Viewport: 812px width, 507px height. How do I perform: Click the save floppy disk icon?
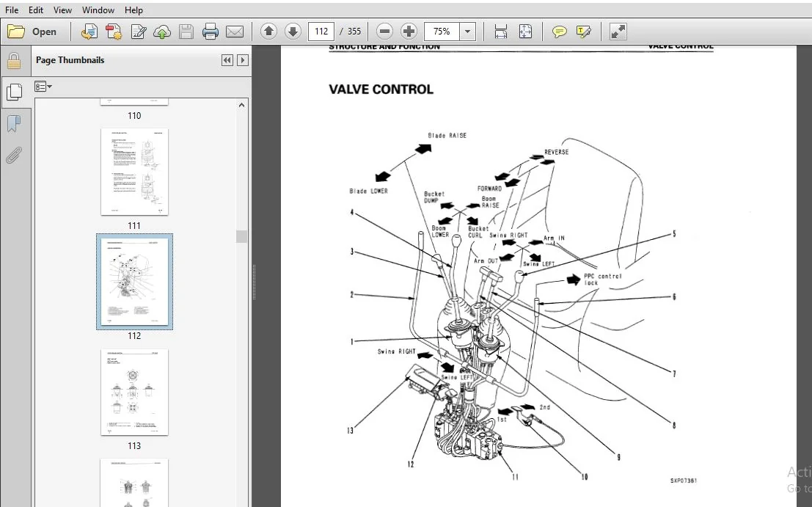click(186, 32)
